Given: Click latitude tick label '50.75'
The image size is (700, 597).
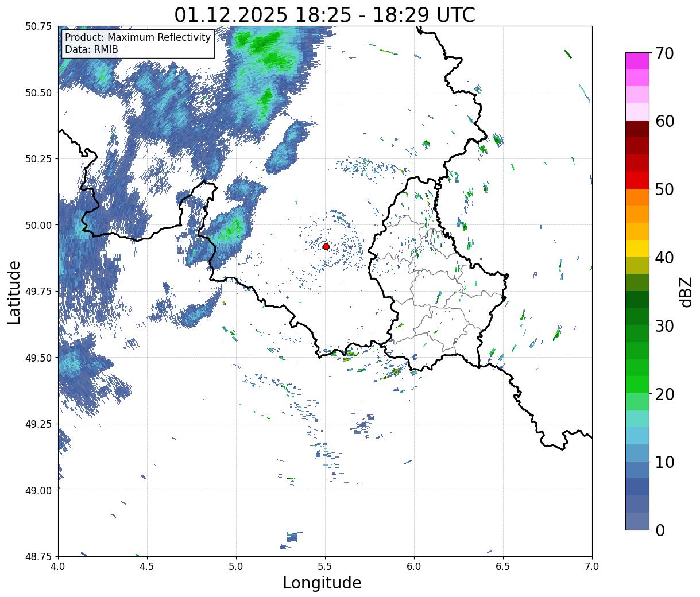Looking at the screenshot, I should pyautogui.click(x=38, y=26).
